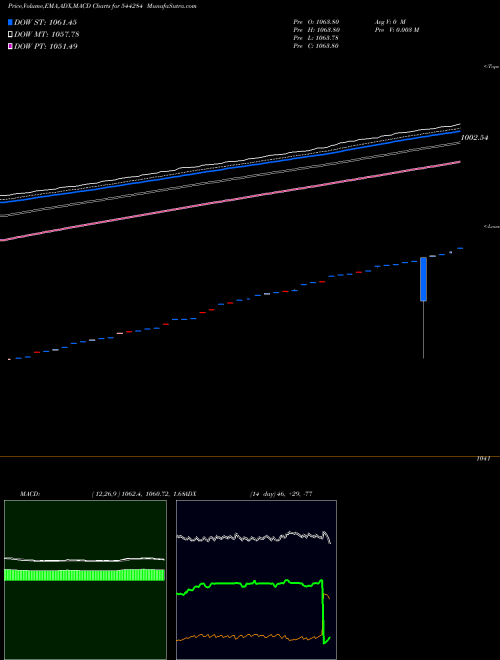Select the 'DOW PT: 1051.49' legend text
500x660 pixels.
coord(46,47)
